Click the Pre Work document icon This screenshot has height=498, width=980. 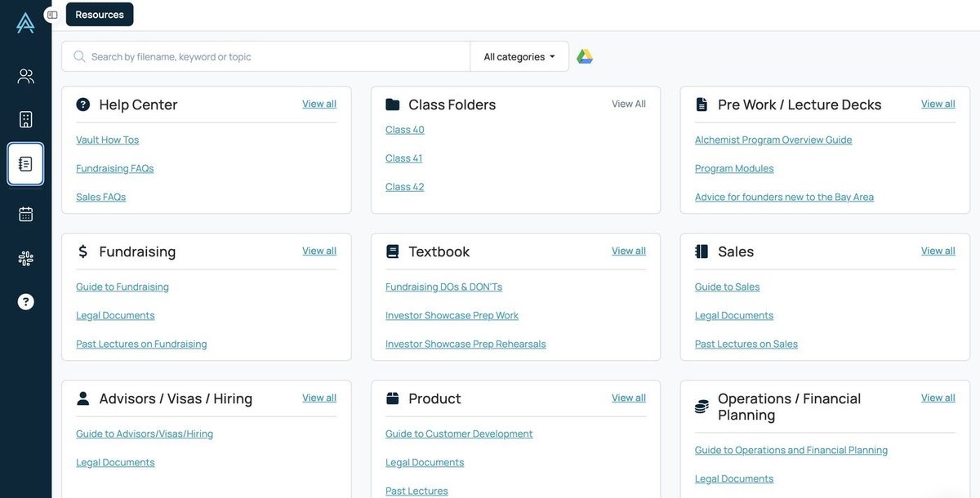point(702,104)
